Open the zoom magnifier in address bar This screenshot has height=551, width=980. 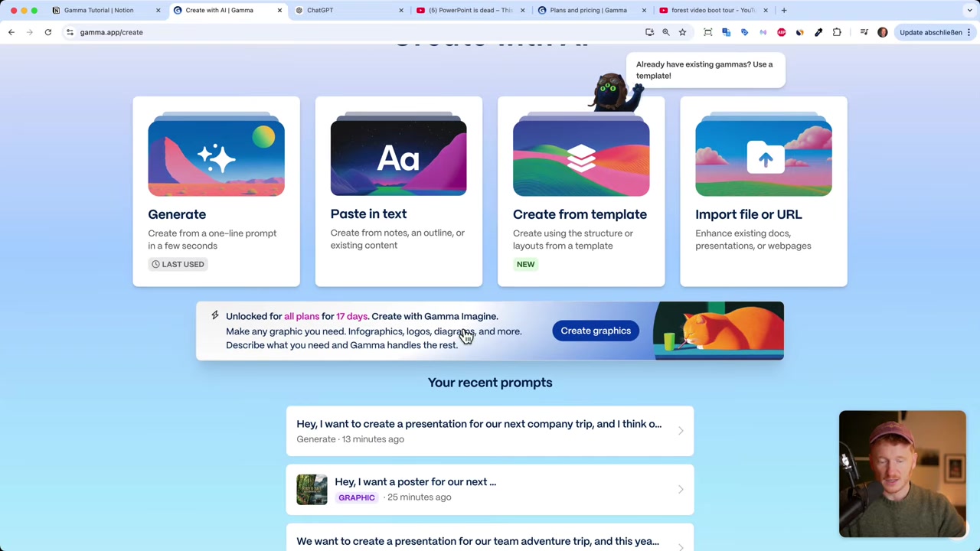[x=666, y=32]
